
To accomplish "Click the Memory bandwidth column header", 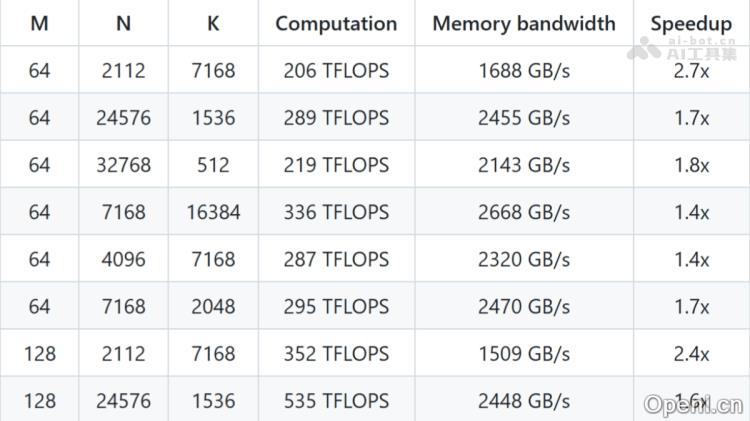I will (524, 24).
